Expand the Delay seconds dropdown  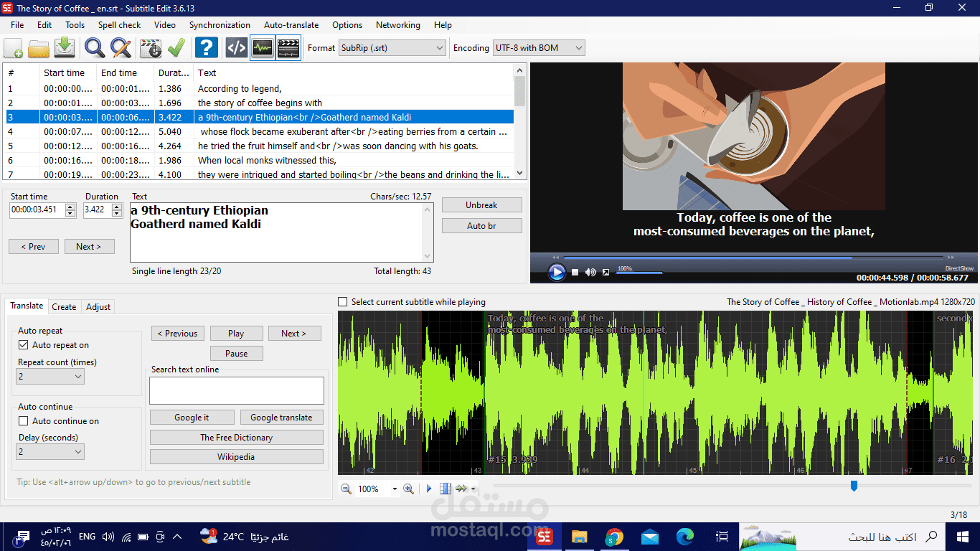click(x=50, y=451)
